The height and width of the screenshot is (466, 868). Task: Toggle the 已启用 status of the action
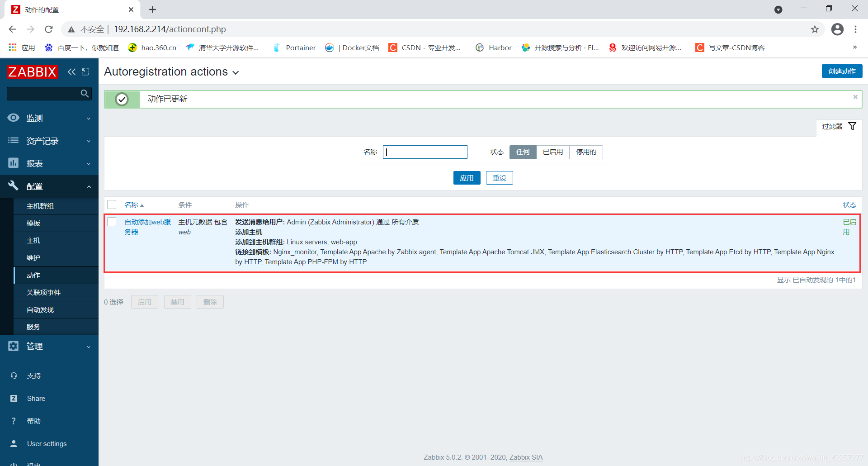tap(849, 227)
